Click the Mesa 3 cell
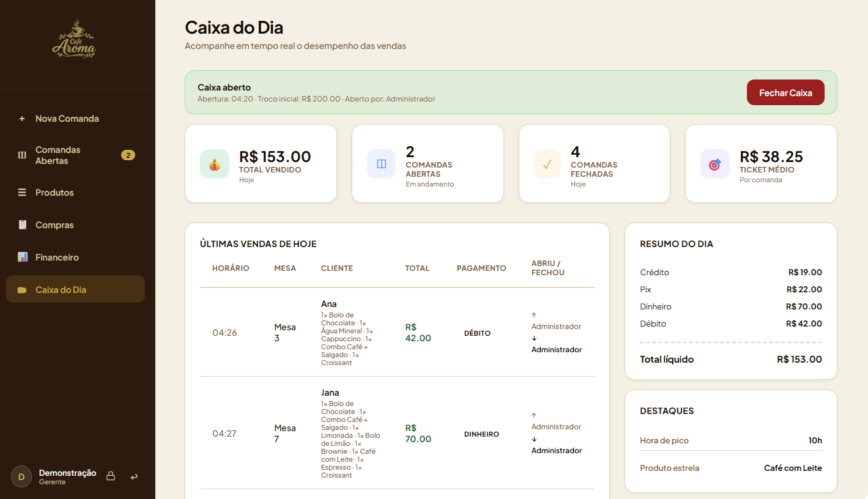The height and width of the screenshot is (499, 868). (285, 333)
